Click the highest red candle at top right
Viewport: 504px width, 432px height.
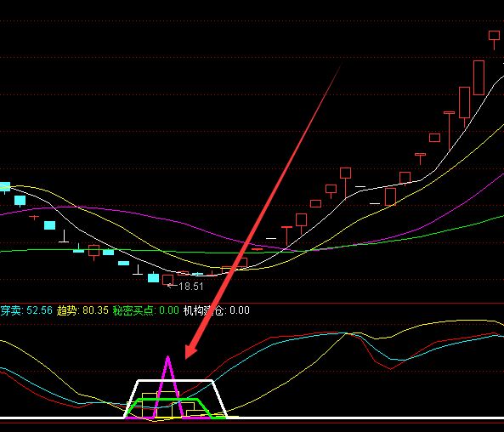pyautogui.click(x=494, y=36)
